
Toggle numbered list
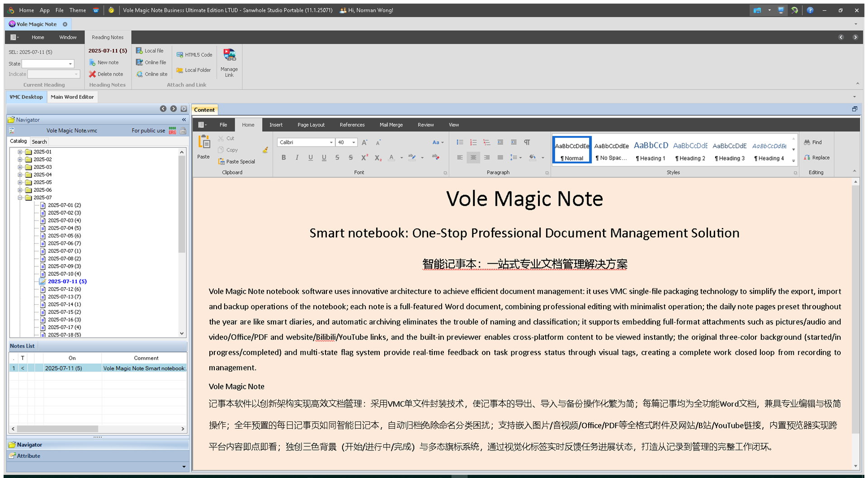[x=473, y=142]
